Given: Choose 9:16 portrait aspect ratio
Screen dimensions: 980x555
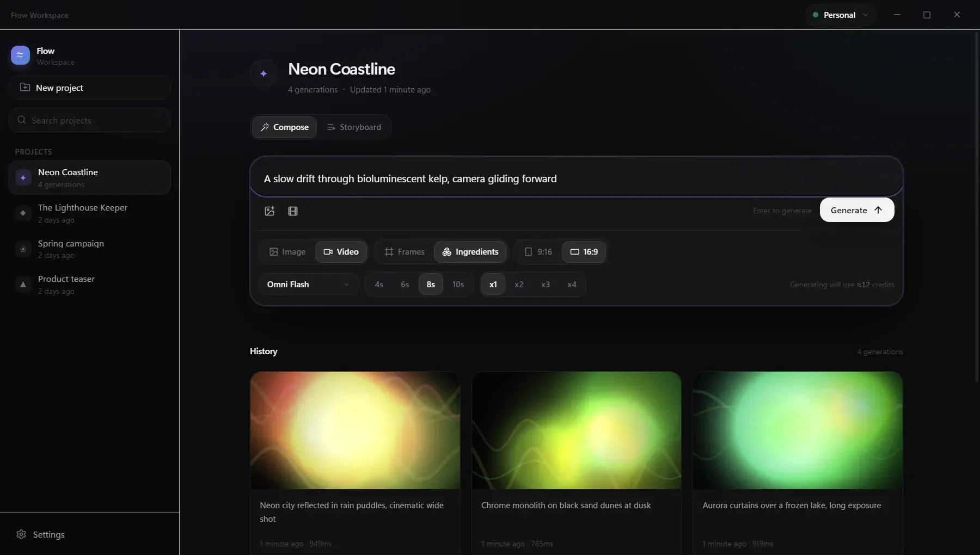Looking at the screenshot, I should (x=538, y=252).
